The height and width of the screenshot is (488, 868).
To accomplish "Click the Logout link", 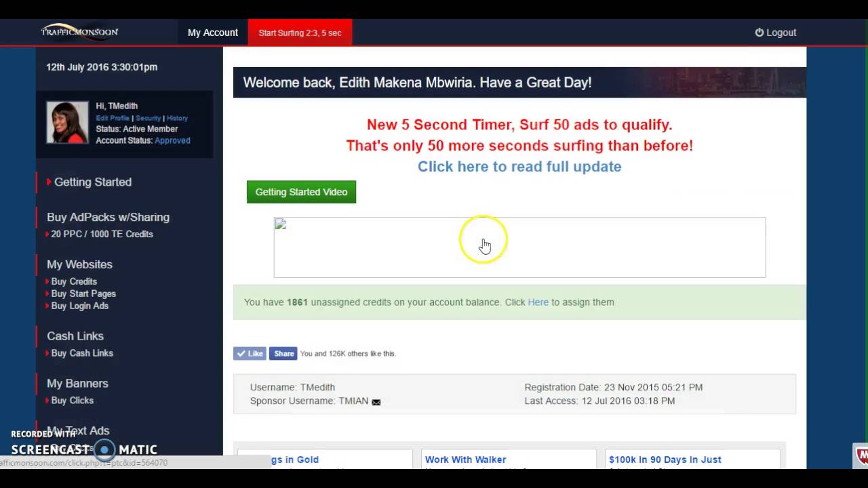I will 776,33.
